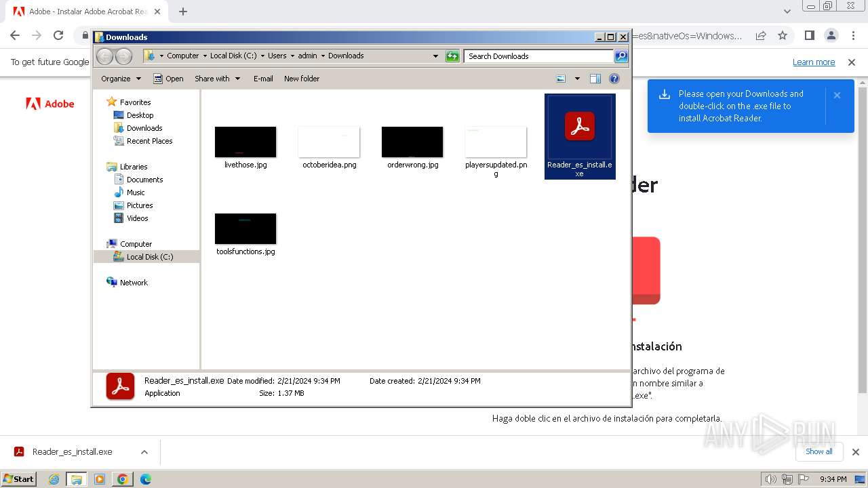Click in the Search Downloads field
The image size is (868, 488).
pyautogui.click(x=539, y=56)
